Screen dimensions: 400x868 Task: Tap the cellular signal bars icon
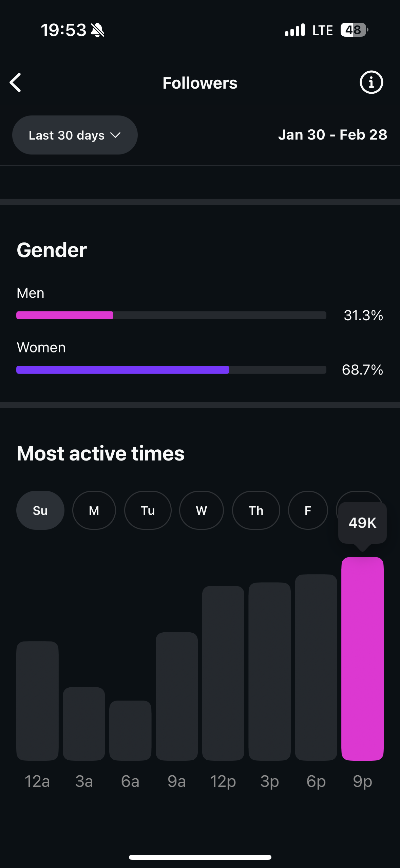click(294, 30)
